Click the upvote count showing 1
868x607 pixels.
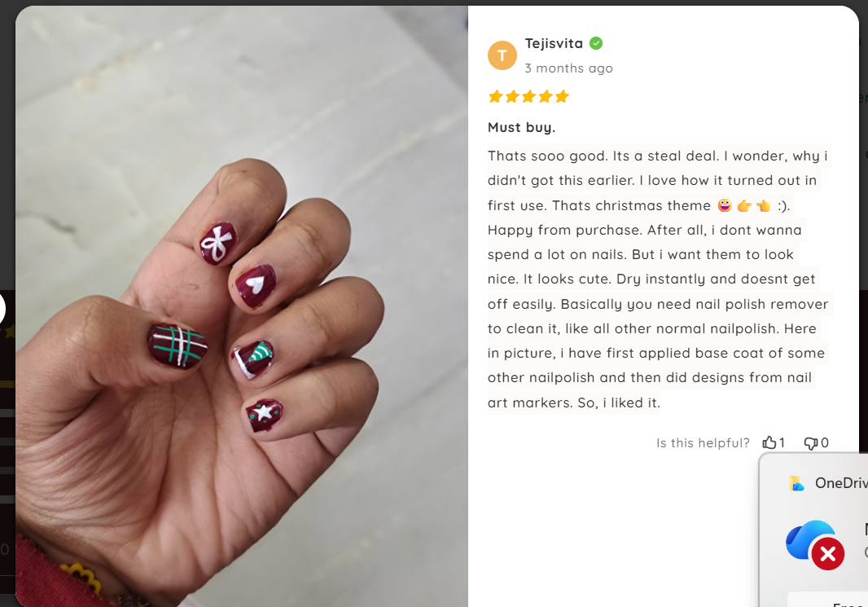(x=782, y=442)
